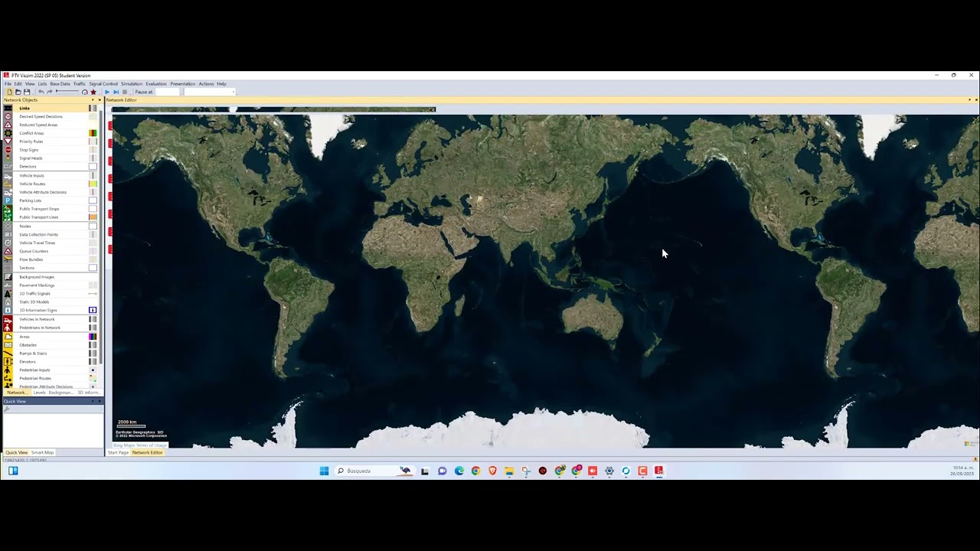Select the Background Images row
Image resolution: width=980 pixels, height=551 pixels.
51,276
